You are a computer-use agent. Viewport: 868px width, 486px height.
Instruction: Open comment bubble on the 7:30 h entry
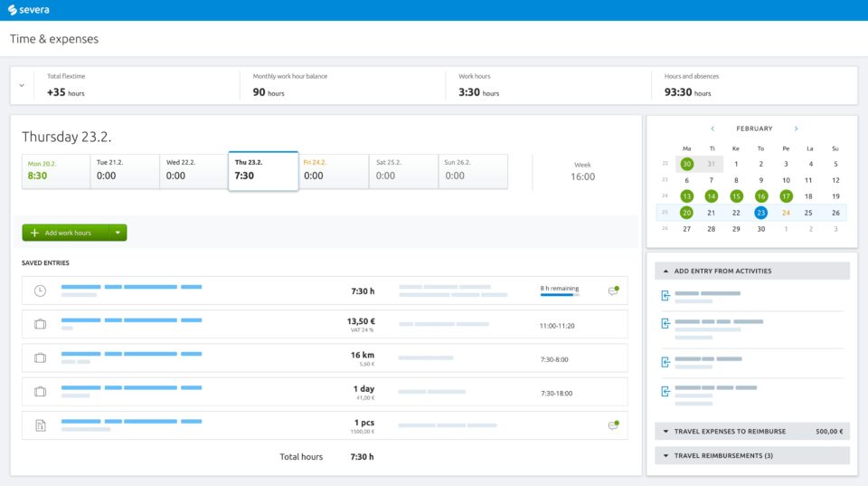click(613, 291)
